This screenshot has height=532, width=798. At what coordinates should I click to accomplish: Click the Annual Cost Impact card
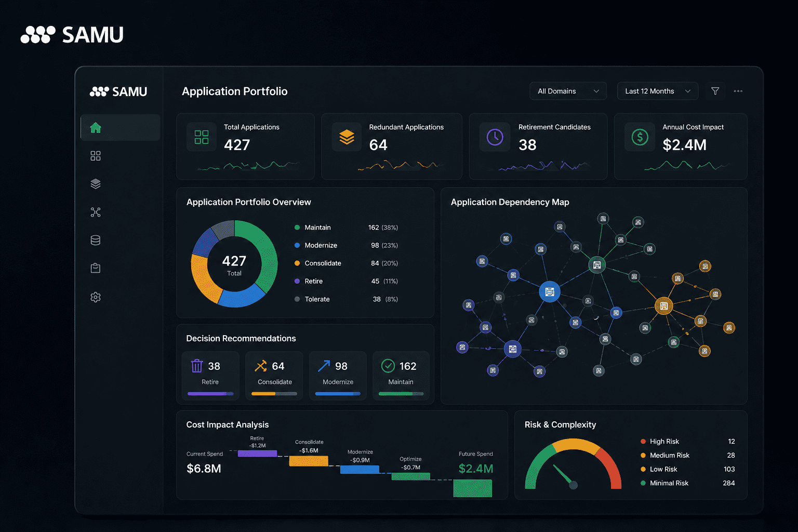tap(681, 147)
